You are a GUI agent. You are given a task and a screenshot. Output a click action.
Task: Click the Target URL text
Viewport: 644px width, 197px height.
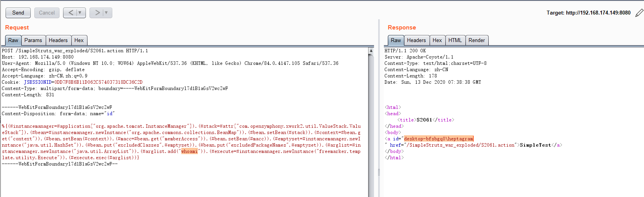pyautogui.click(x=588, y=13)
